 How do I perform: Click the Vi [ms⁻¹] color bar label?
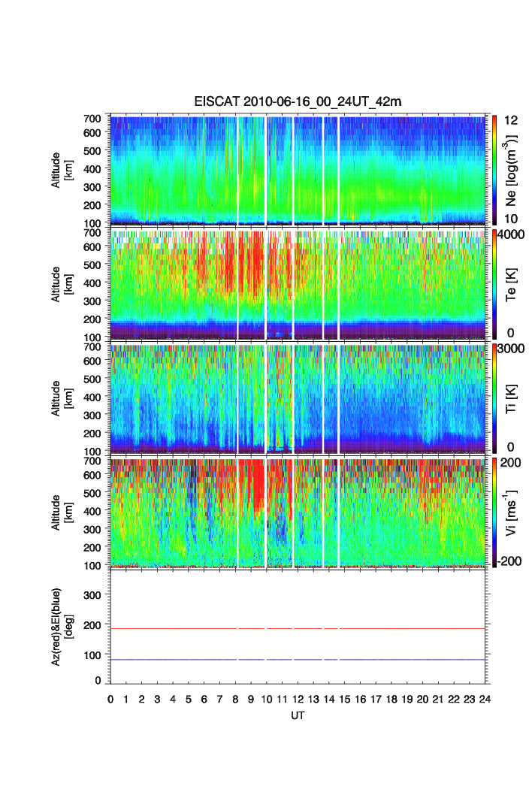(x=512, y=512)
